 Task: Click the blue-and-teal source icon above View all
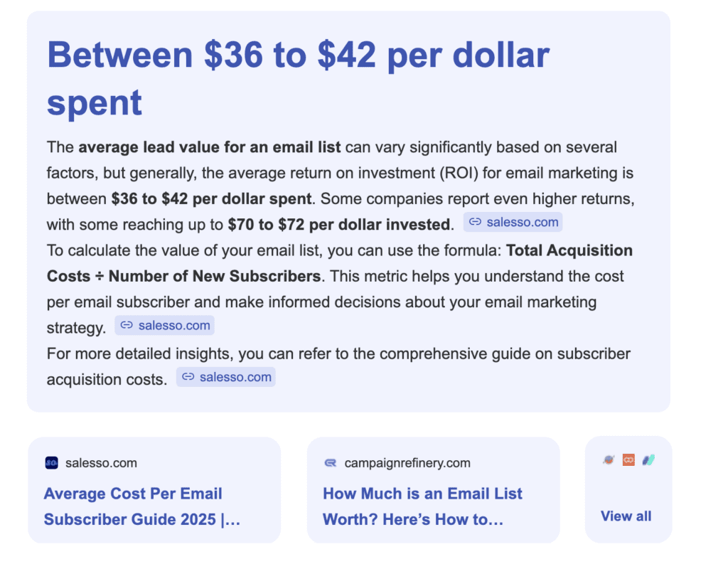(x=648, y=460)
